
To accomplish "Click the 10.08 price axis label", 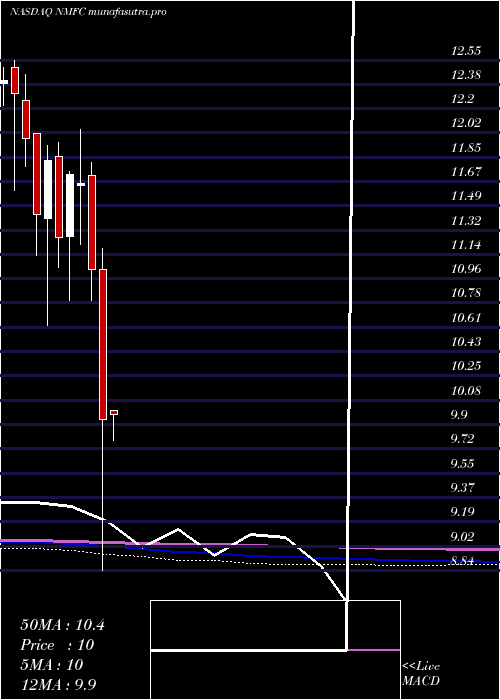I will pos(466,391).
